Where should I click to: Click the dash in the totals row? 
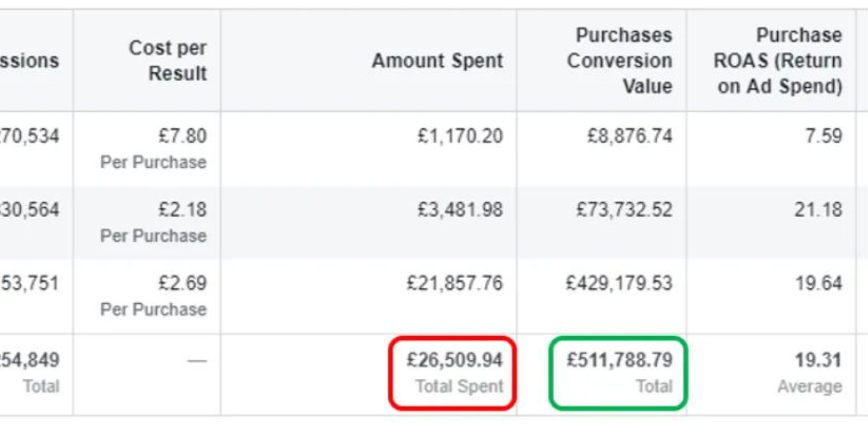coord(197,361)
